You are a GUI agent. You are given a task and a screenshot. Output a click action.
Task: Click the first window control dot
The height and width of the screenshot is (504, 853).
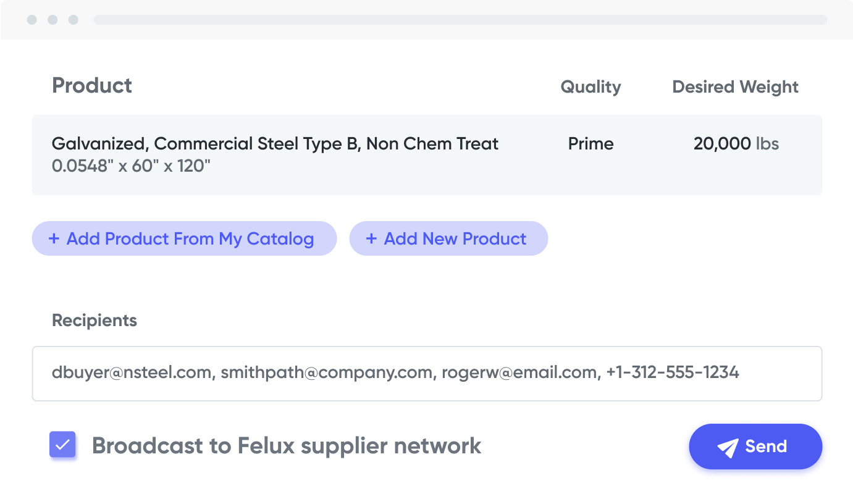click(x=32, y=20)
